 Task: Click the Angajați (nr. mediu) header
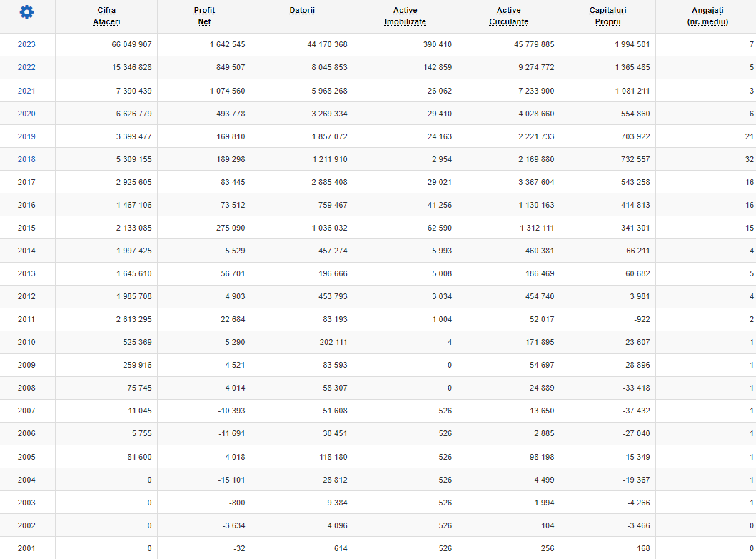(x=707, y=16)
